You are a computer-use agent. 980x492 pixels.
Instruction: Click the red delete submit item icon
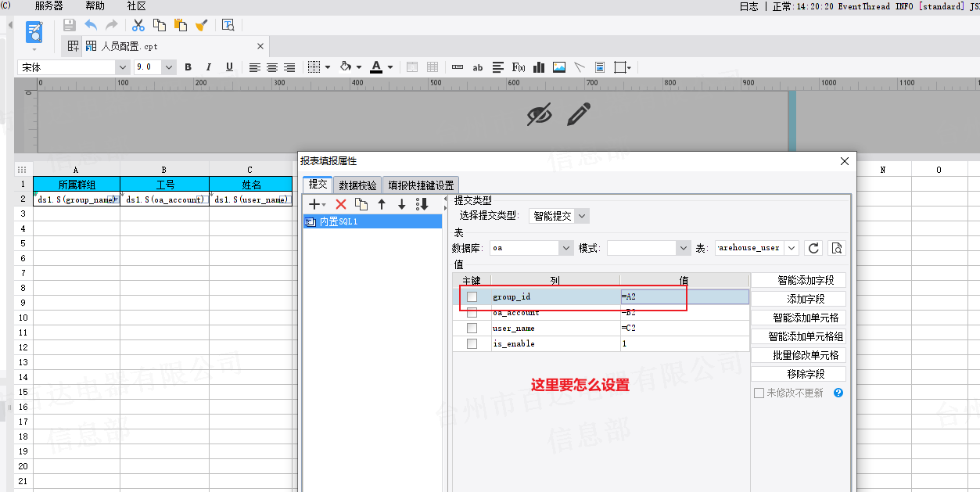pyautogui.click(x=341, y=204)
